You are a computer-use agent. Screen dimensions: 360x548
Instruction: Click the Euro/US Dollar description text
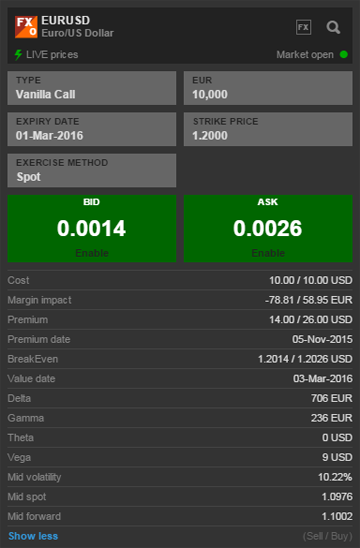coord(78,33)
